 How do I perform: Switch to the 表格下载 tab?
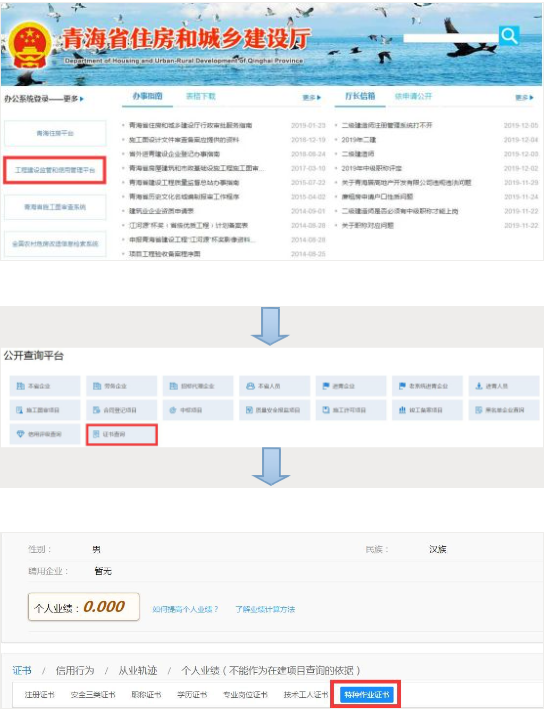[x=201, y=96]
